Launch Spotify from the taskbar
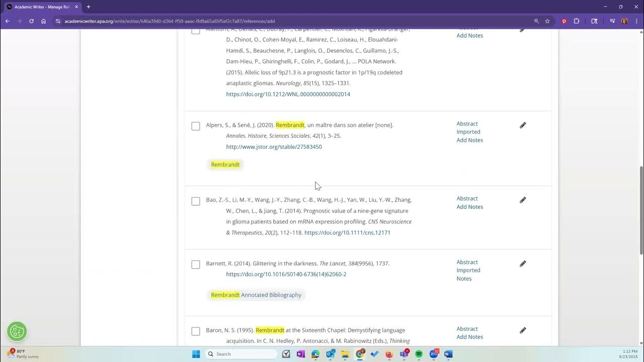 coord(419,354)
